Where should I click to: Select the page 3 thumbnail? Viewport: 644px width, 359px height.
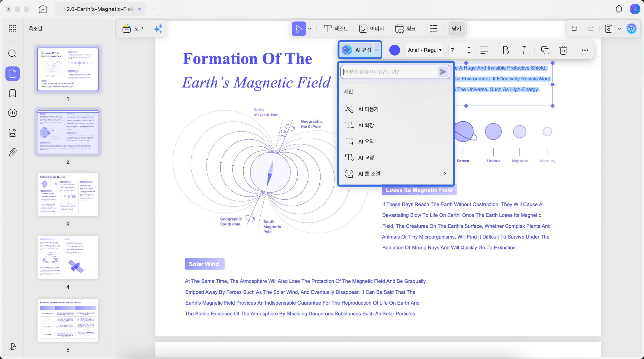68,195
